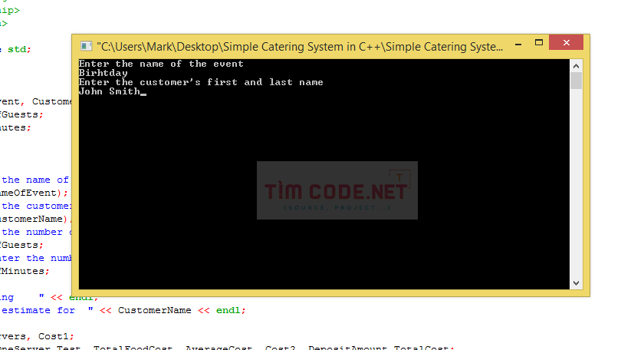Click 'CustomerName' in the editor's estimate line
Screen dimensions: 644x350
click(154, 310)
